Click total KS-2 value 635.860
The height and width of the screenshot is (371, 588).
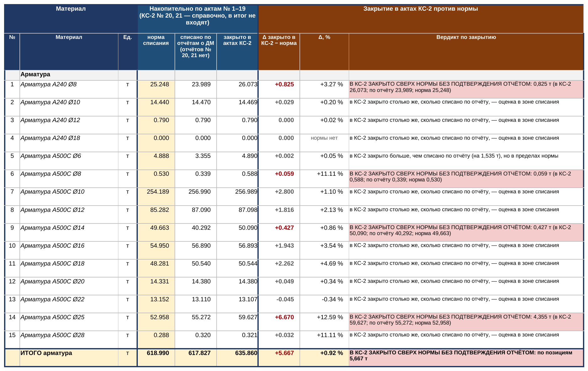point(237,358)
